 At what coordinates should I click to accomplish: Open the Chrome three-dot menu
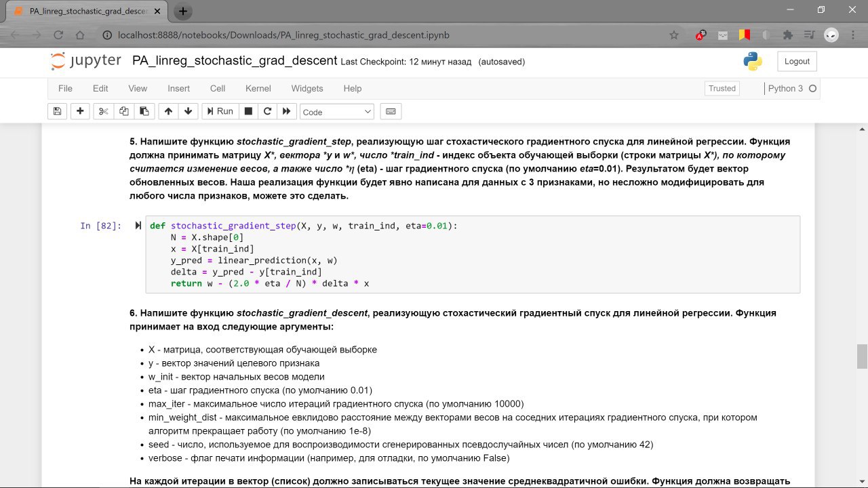[852, 35]
